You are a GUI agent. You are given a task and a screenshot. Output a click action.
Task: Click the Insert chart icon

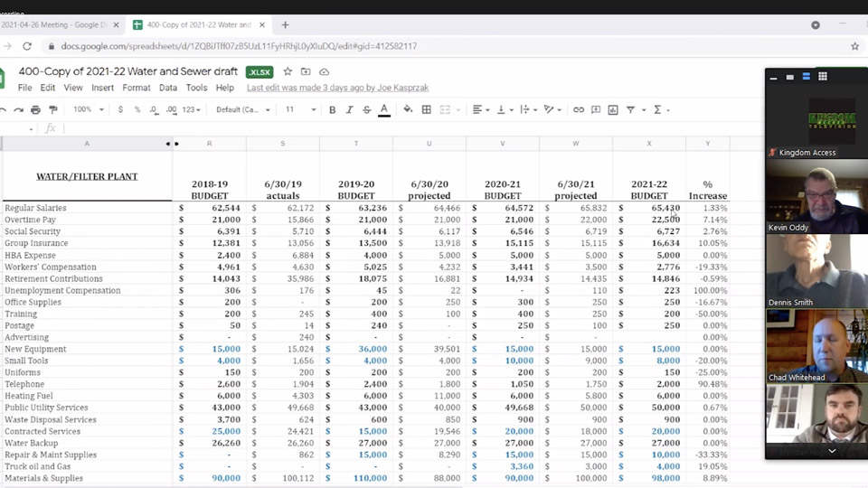tap(613, 109)
